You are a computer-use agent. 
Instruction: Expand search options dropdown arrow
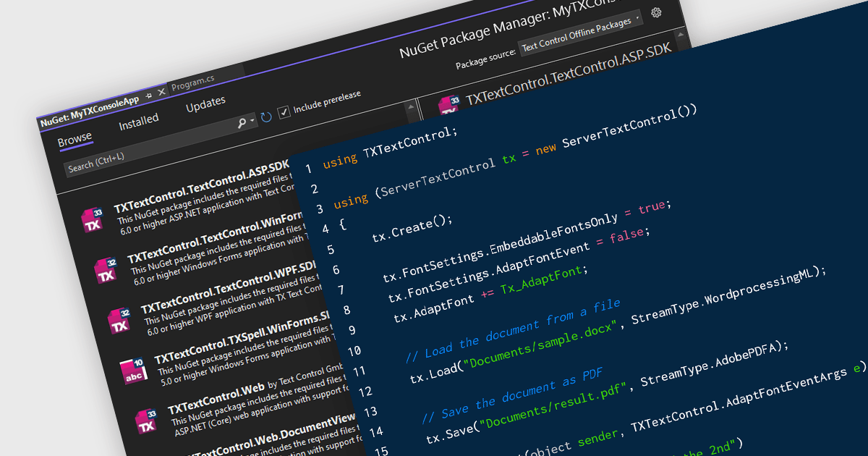253,121
